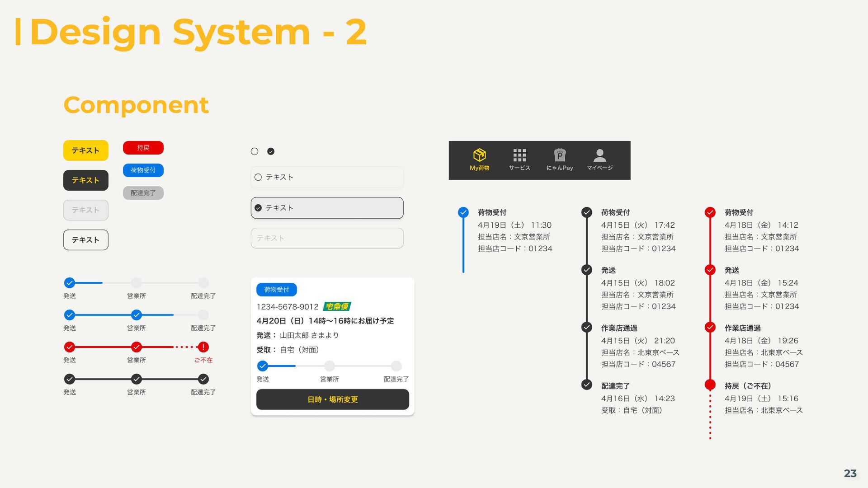Click the red 持戻（ご不在） timeline dot
868x488 pixels.
click(710, 385)
